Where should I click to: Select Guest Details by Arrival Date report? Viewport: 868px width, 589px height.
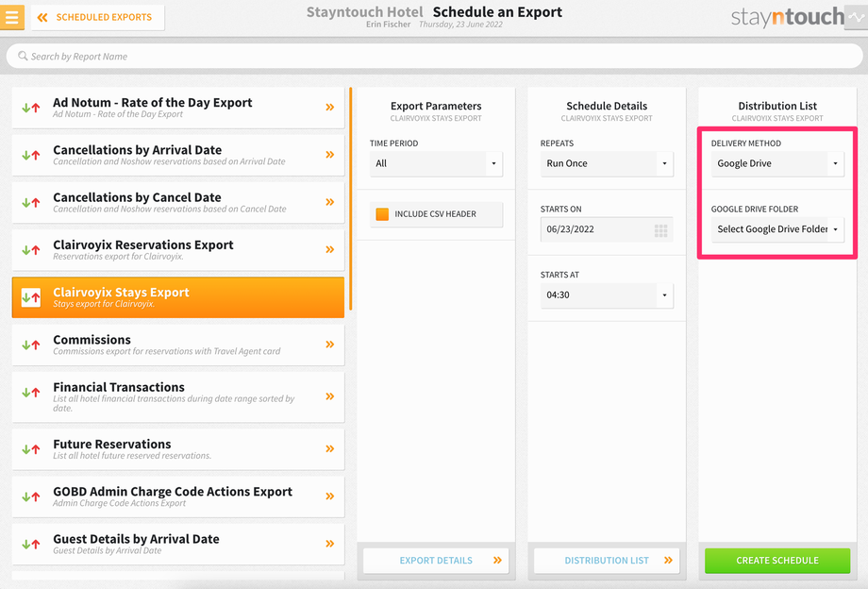coord(177,544)
